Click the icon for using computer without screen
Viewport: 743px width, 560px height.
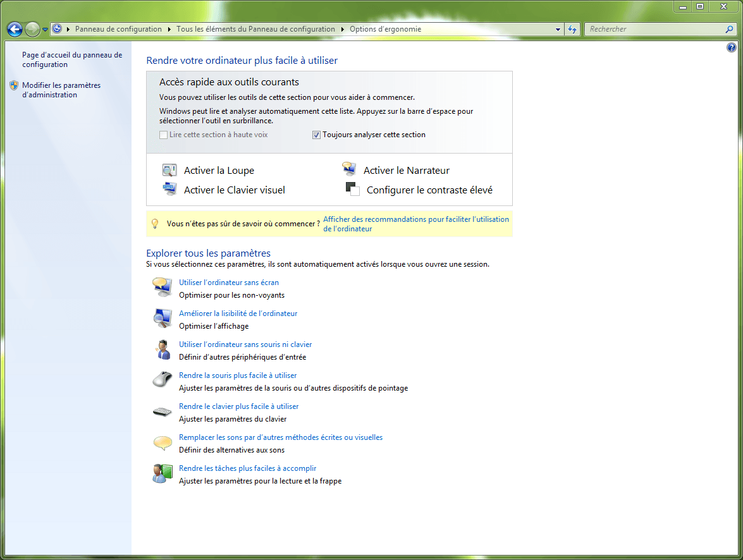tap(163, 288)
